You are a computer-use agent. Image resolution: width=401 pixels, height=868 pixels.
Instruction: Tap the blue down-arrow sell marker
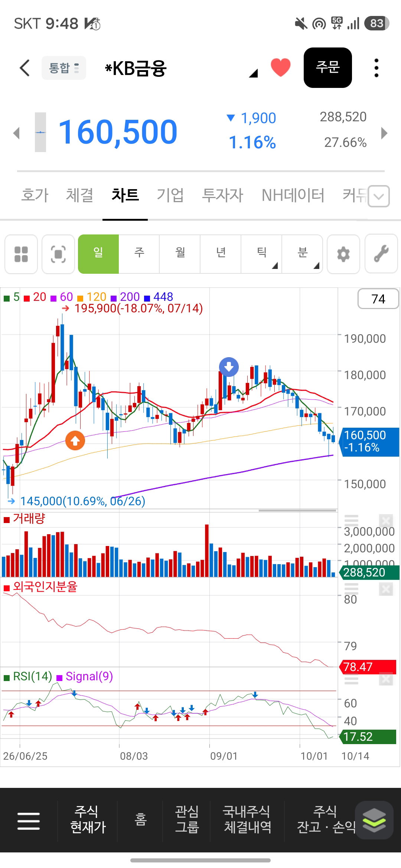pos(229,367)
